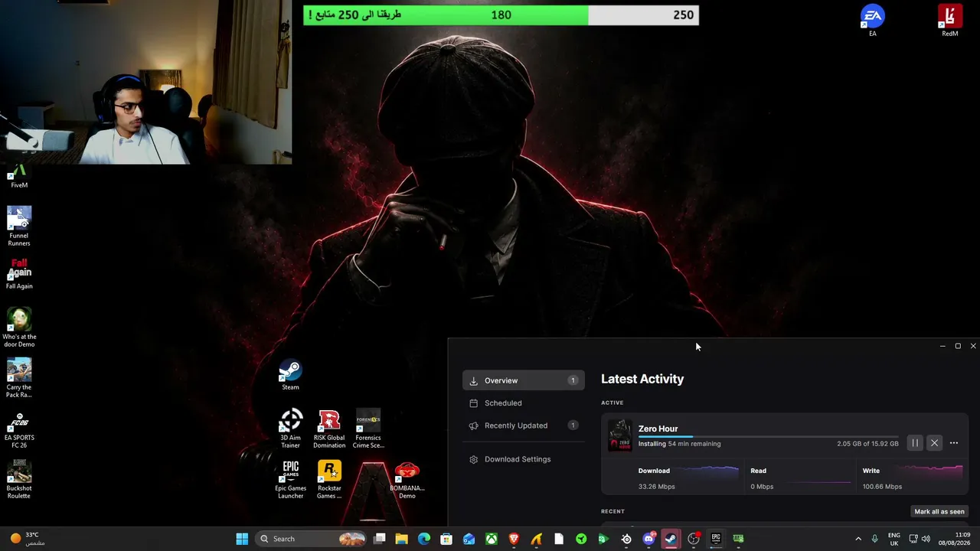Select Who's at the door Demo icon

[19, 328]
